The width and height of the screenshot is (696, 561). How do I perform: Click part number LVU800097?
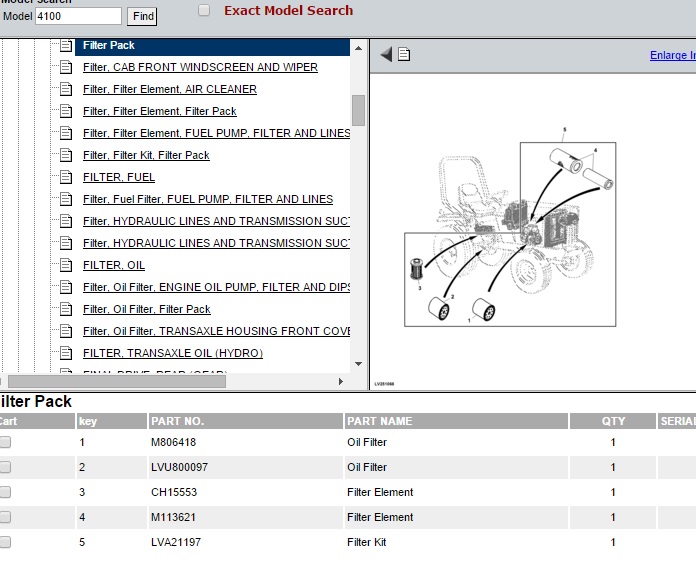click(179, 467)
